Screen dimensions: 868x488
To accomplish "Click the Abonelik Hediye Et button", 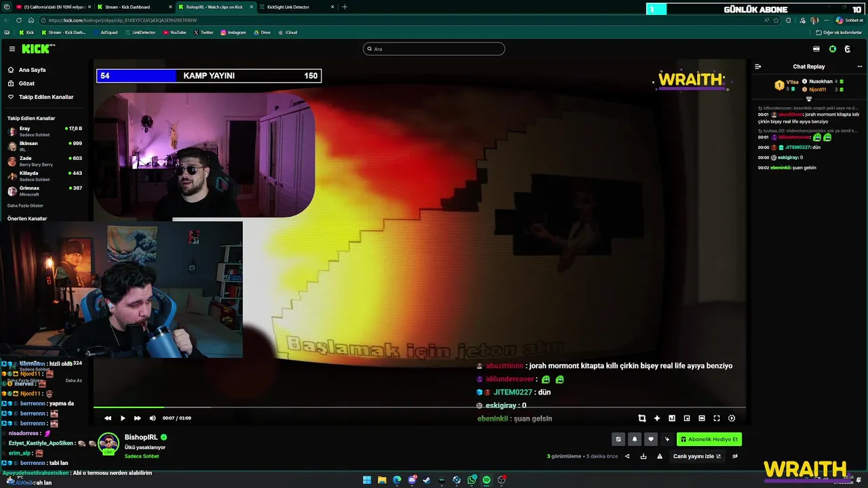I will (709, 439).
